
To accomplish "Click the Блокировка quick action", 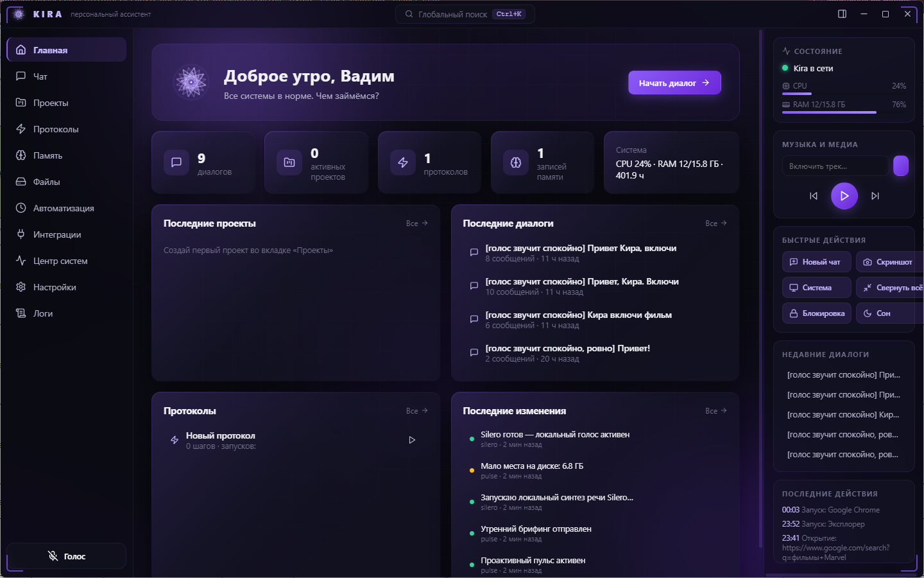I will [x=816, y=313].
